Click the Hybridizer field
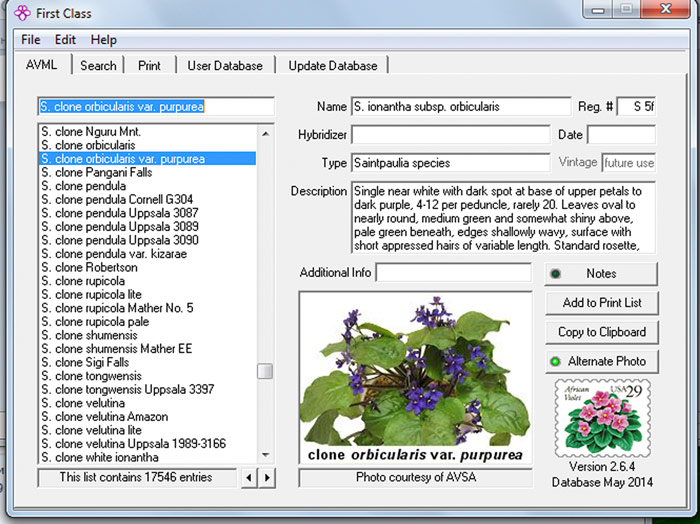700x524 pixels. point(451,135)
